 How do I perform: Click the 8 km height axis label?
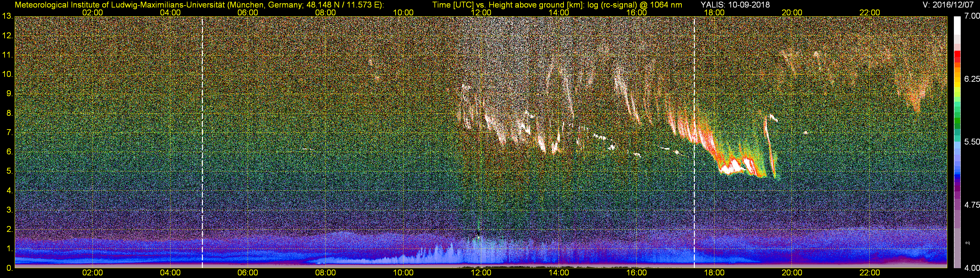[x=9, y=113]
